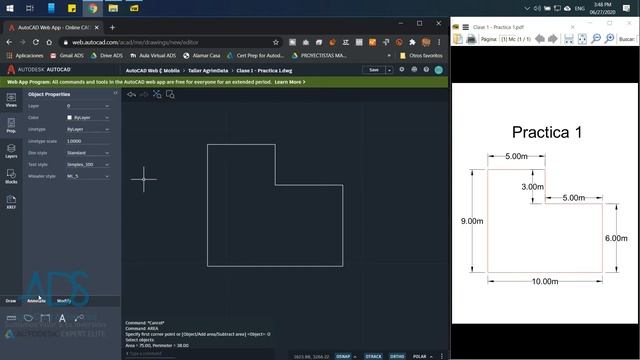
Task: Collapse the Object Properties panel
Action: [x=115, y=93]
